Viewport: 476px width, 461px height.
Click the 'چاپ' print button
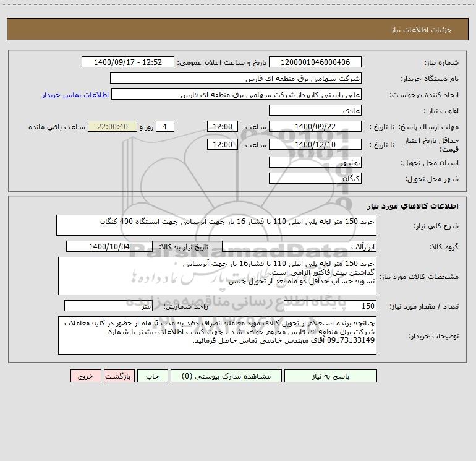[153, 376]
